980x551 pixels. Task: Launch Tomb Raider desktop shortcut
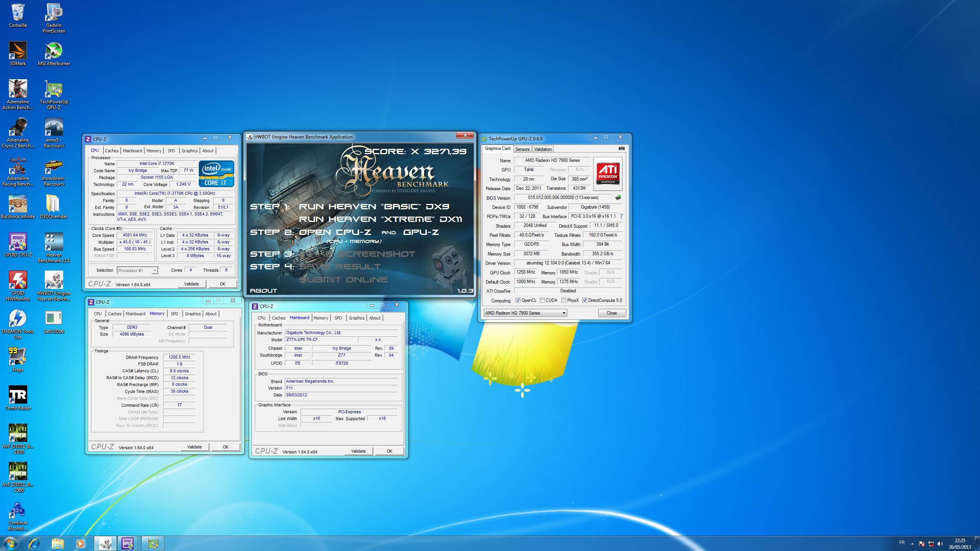pos(18,398)
